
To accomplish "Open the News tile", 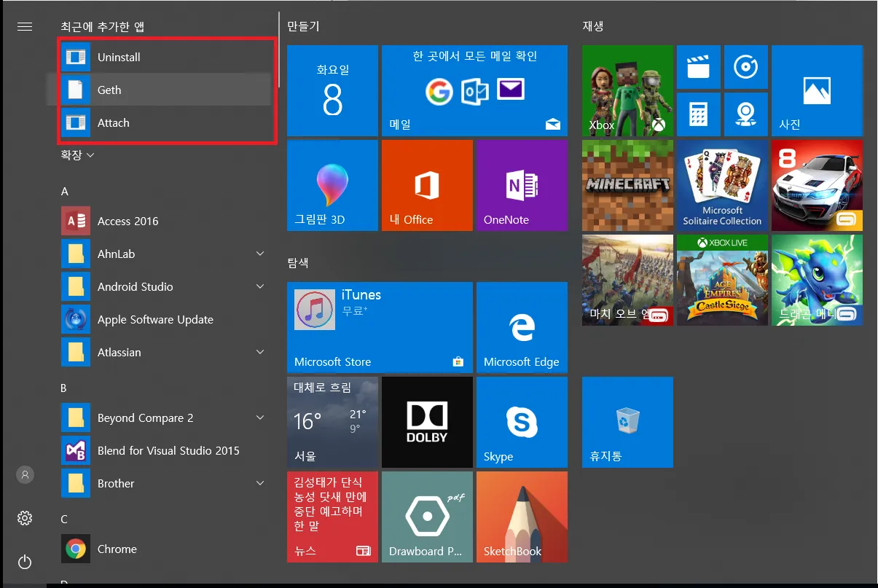I will (332, 517).
